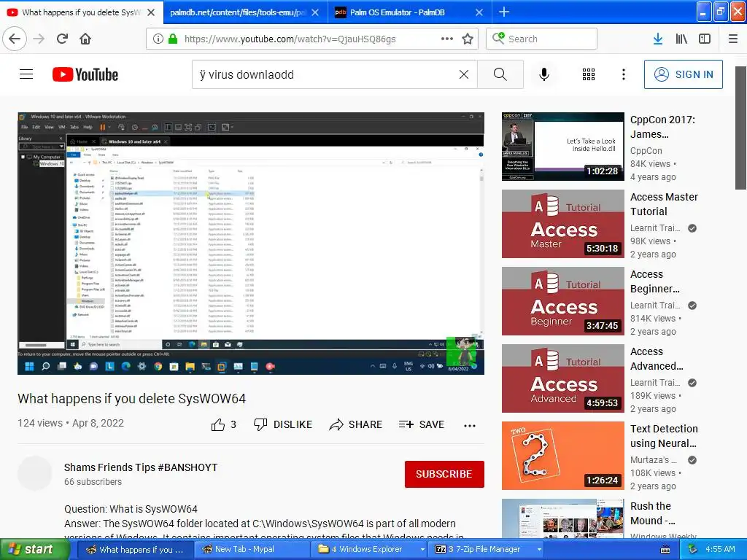747x560 pixels.
Task: Reload the current page
Action: tap(62, 39)
